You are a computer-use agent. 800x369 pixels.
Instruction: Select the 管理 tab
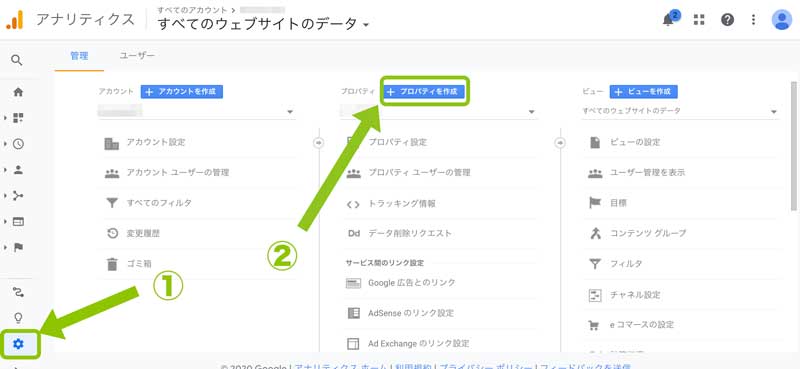coord(79,56)
